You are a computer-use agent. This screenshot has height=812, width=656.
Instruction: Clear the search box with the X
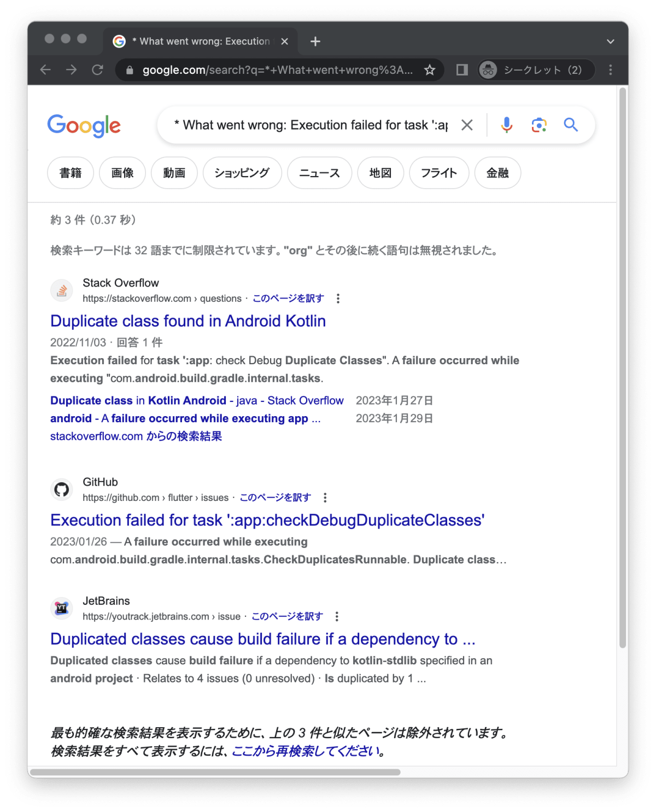[x=467, y=125]
